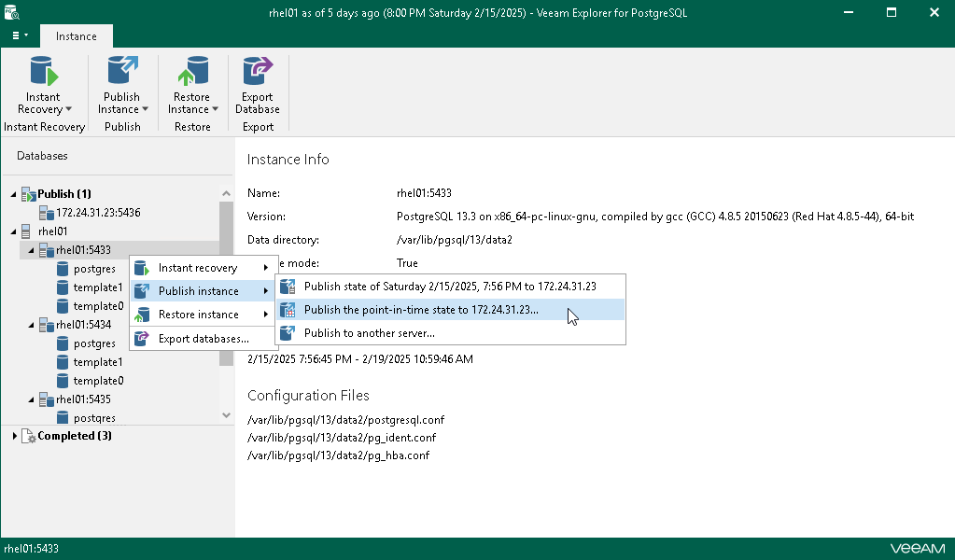
Task: Choose Publish instance in context menu
Action: pos(204,291)
